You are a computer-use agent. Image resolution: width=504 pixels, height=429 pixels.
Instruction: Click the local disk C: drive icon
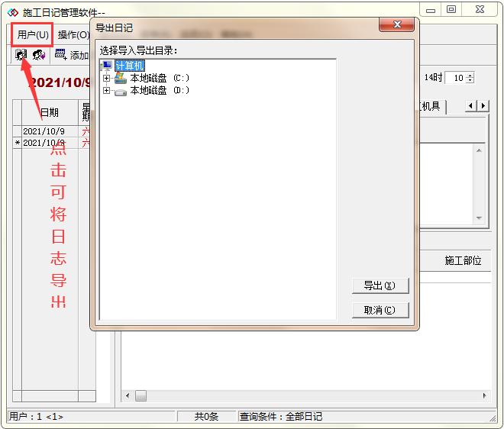click(x=121, y=78)
